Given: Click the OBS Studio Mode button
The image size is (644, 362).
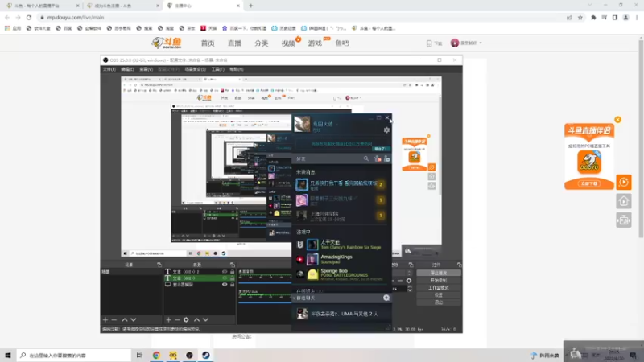Looking at the screenshot, I should point(438,288).
